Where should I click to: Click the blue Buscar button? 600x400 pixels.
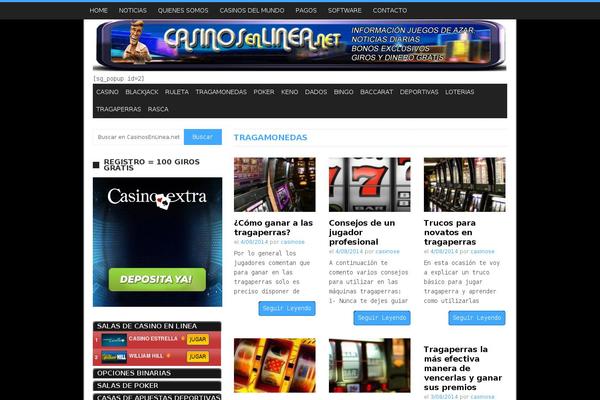pos(203,137)
